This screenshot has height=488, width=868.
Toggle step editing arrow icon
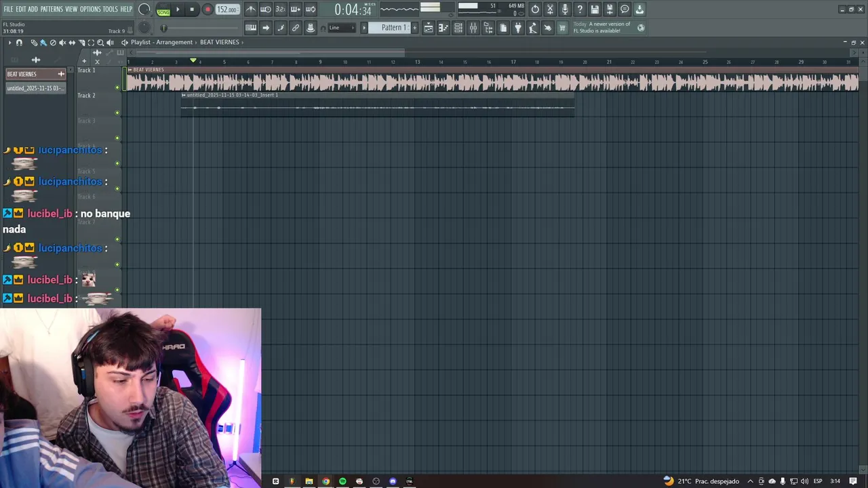point(266,28)
